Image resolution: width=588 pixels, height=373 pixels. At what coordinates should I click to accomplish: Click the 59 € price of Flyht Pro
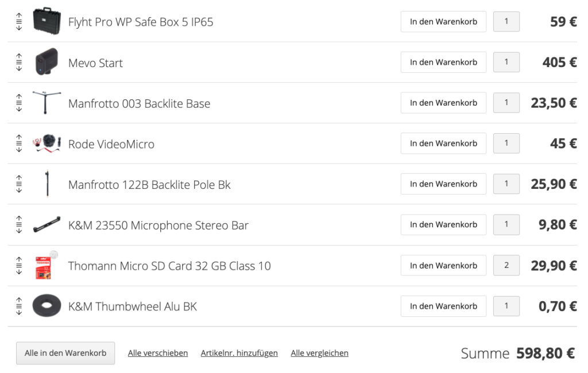click(563, 22)
